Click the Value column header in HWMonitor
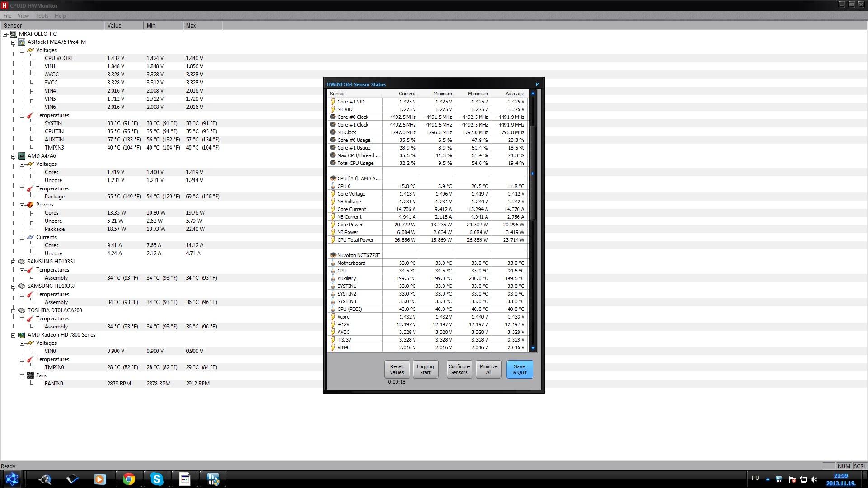The height and width of the screenshot is (488, 868). point(124,26)
